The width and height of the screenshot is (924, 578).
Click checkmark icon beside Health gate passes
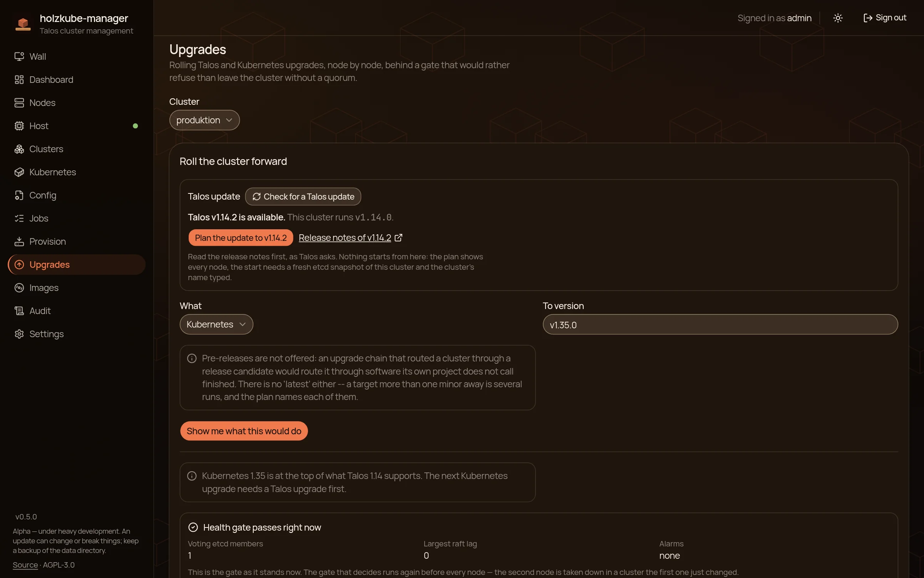pos(193,527)
